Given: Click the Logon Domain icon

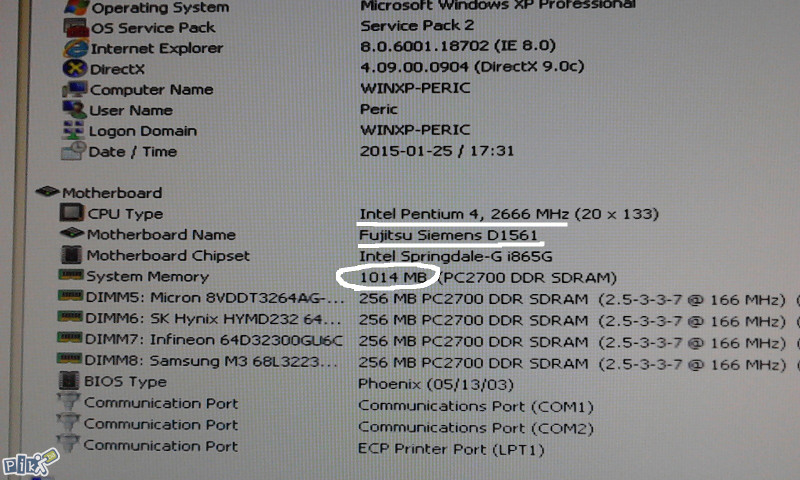Looking at the screenshot, I should pos(73,131).
